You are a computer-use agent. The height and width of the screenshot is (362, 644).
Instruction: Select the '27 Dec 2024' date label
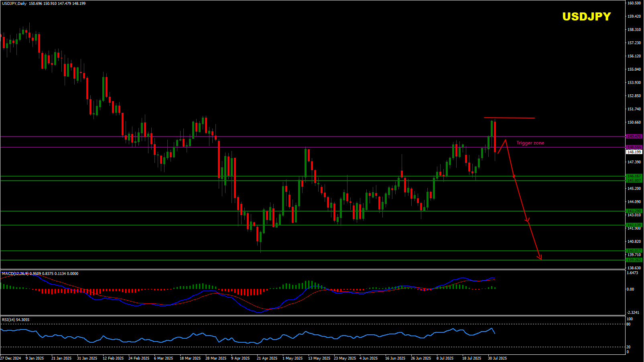pyautogui.click(x=11, y=358)
